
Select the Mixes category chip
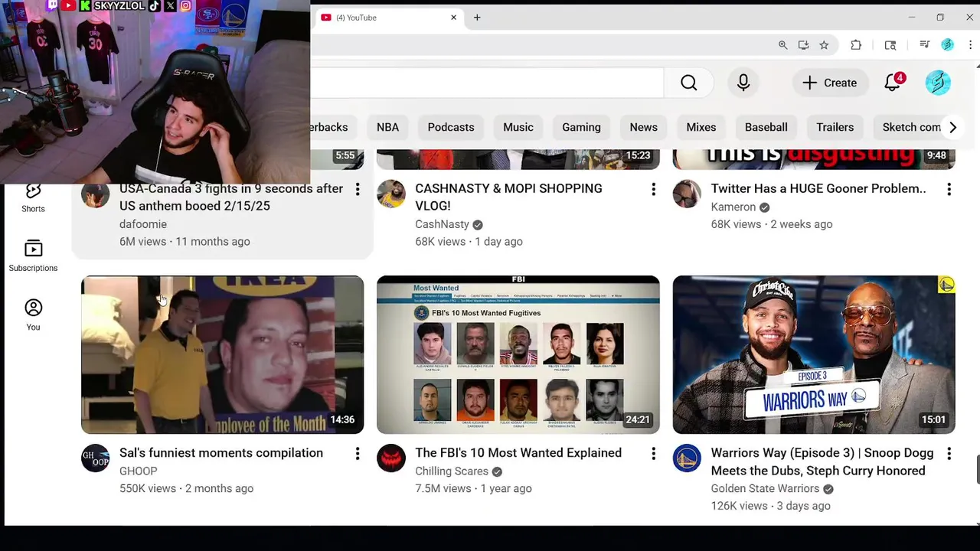click(701, 127)
